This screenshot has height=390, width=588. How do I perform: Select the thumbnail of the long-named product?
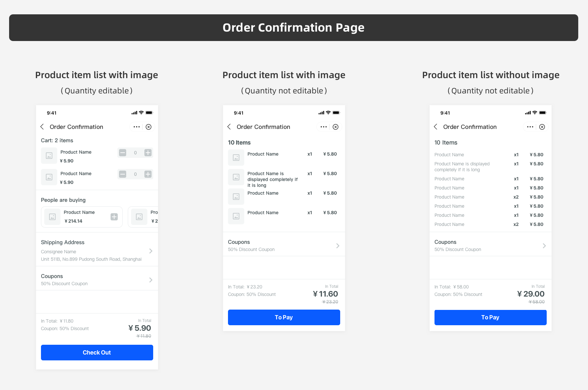(x=236, y=177)
